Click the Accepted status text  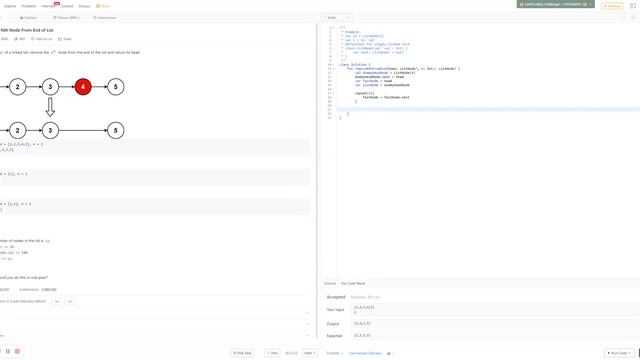pyautogui.click(x=336, y=297)
